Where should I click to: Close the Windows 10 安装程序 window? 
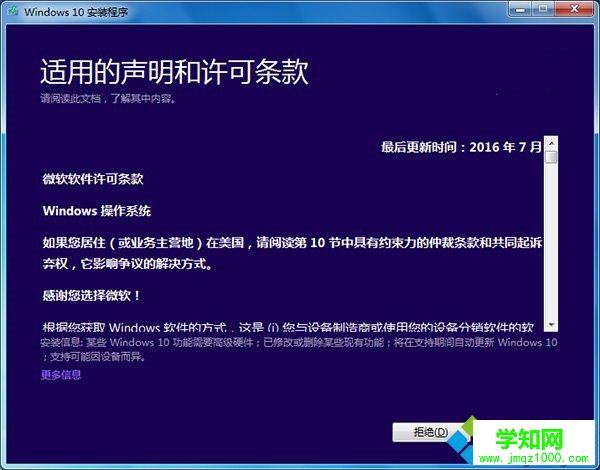[x=574, y=9]
